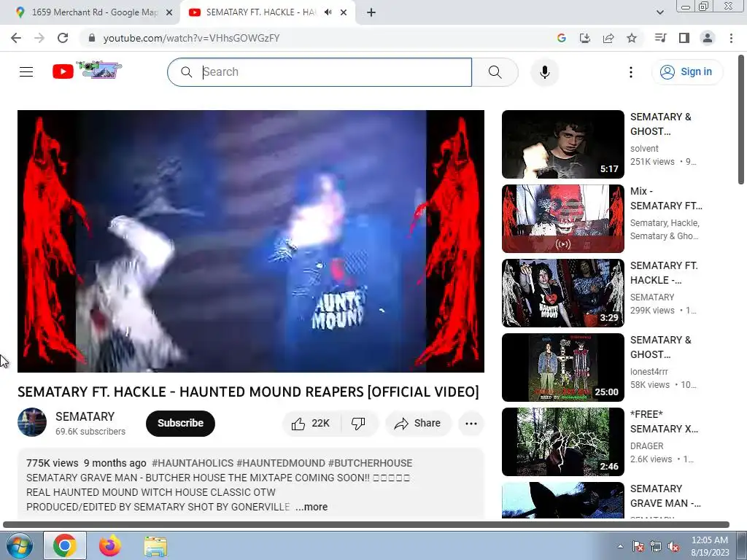The width and height of the screenshot is (747, 560).
Task: Dislike this video
Action: click(358, 424)
